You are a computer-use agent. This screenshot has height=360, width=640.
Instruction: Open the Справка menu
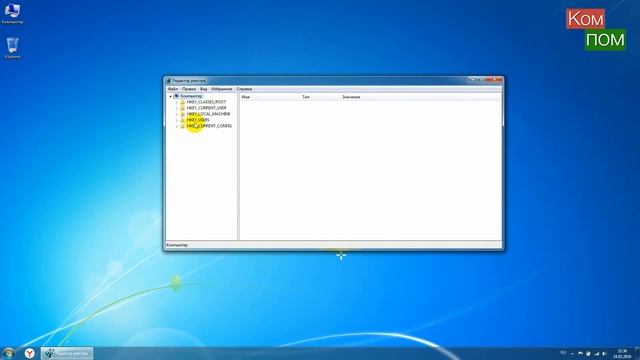[244, 89]
